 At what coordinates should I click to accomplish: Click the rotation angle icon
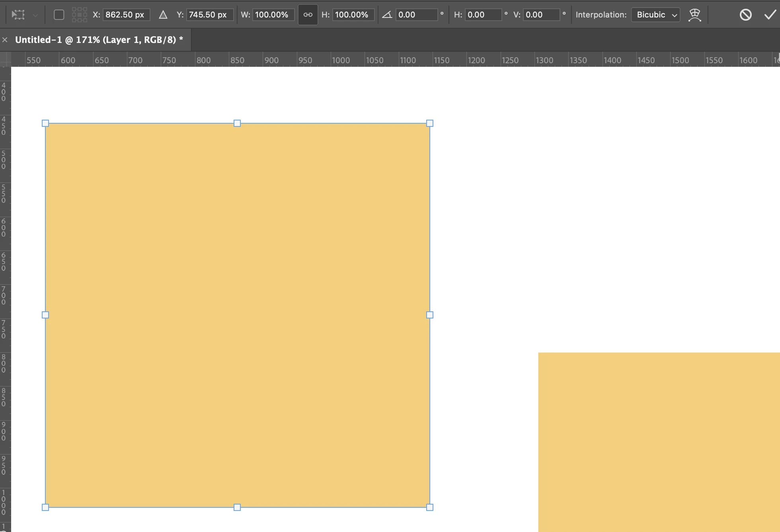pos(387,15)
